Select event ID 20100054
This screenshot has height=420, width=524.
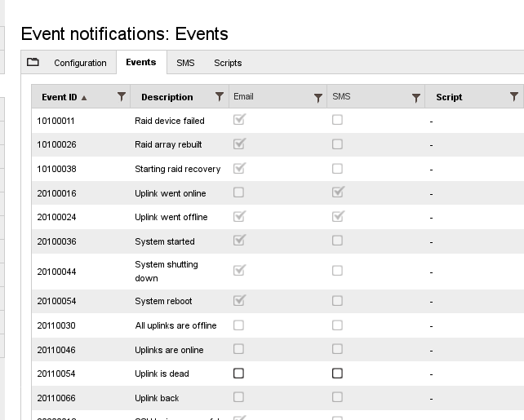pyautogui.click(x=56, y=301)
